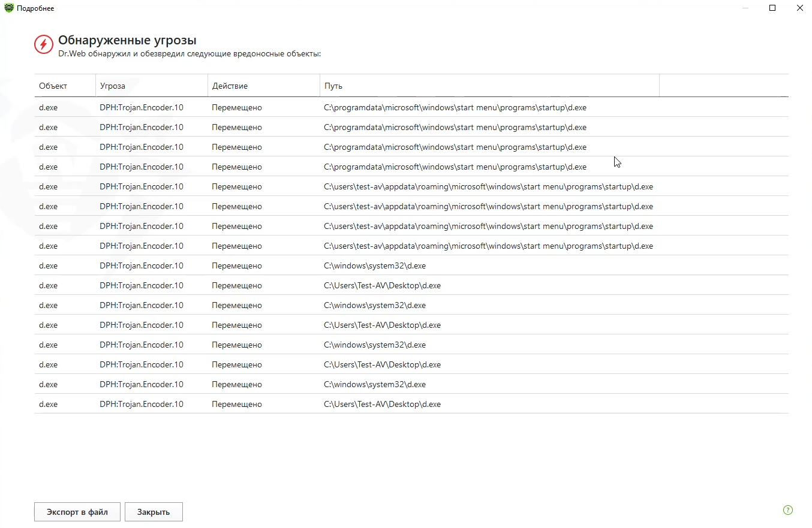
Task: Close the window with the title bar X
Action: [799, 8]
